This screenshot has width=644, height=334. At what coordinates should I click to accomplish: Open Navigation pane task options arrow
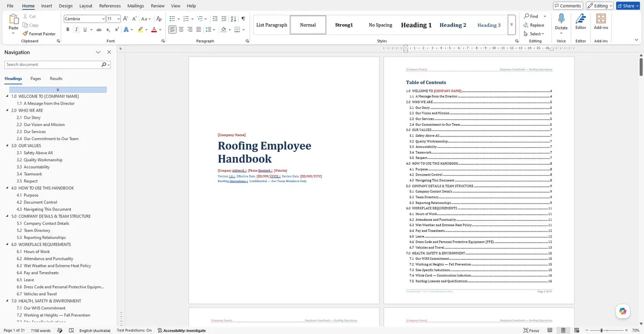click(98, 52)
